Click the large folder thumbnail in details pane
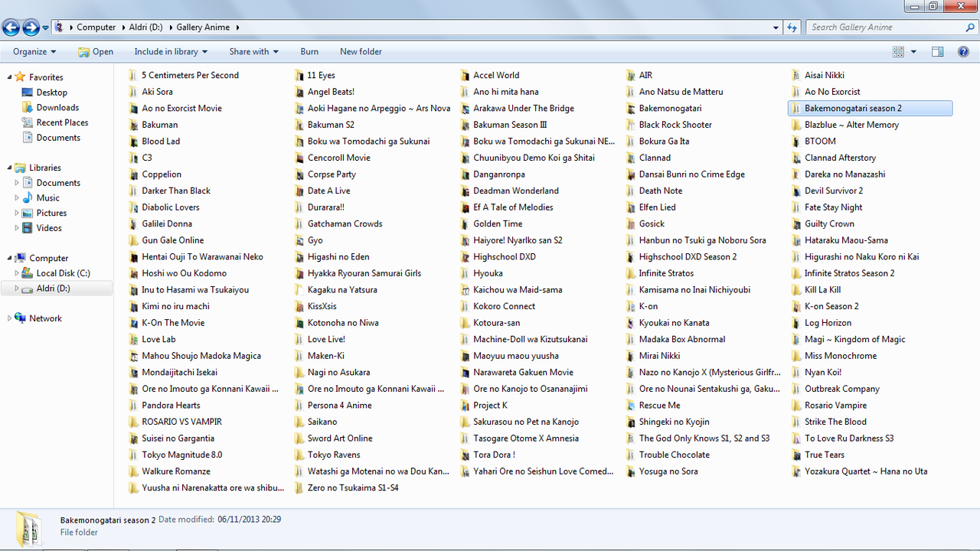The image size is (980, 551). coord(30,528)
